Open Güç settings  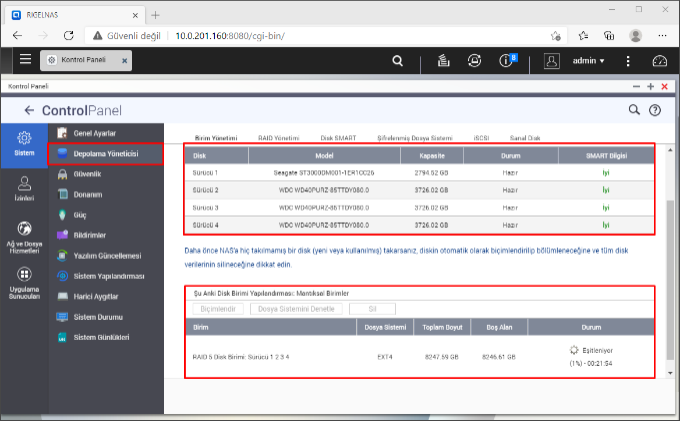pos(106,215)
